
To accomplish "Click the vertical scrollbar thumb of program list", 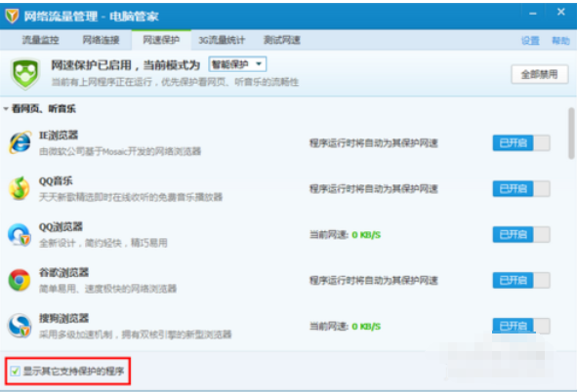I will tap(571, 133).
